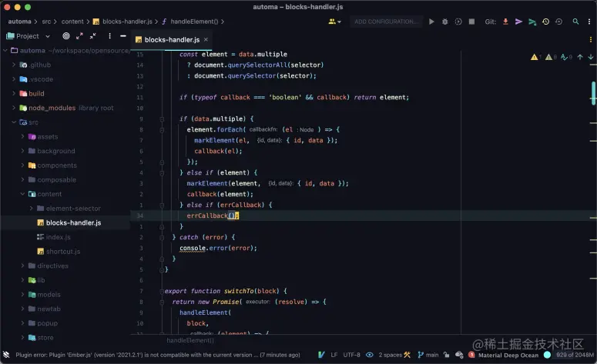Select the directives folder row
The image size is (597, 364).
pyautogui.click(x=65, y=265)
